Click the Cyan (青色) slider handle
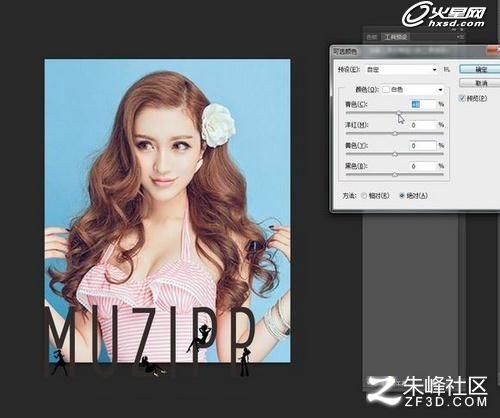 tap(399, 113)
